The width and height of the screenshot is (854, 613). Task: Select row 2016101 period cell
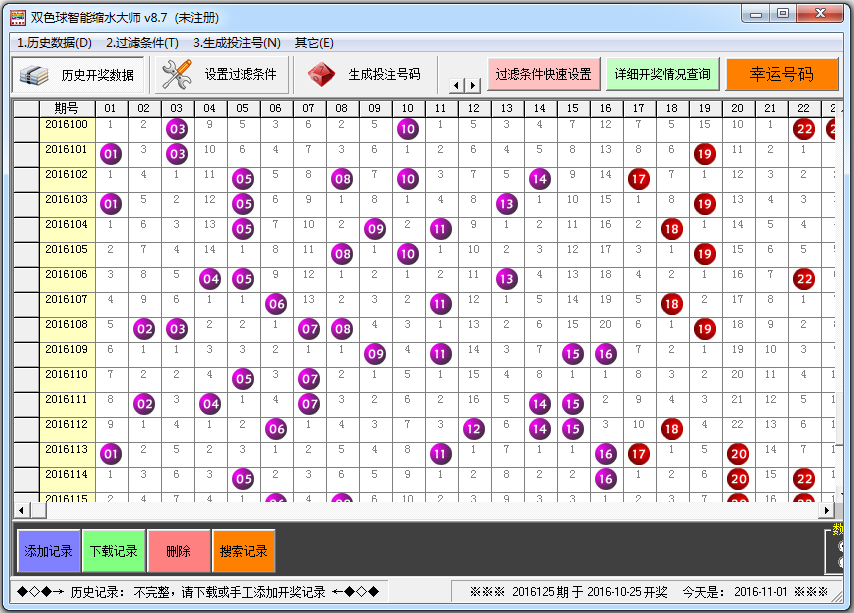[67, 154]
